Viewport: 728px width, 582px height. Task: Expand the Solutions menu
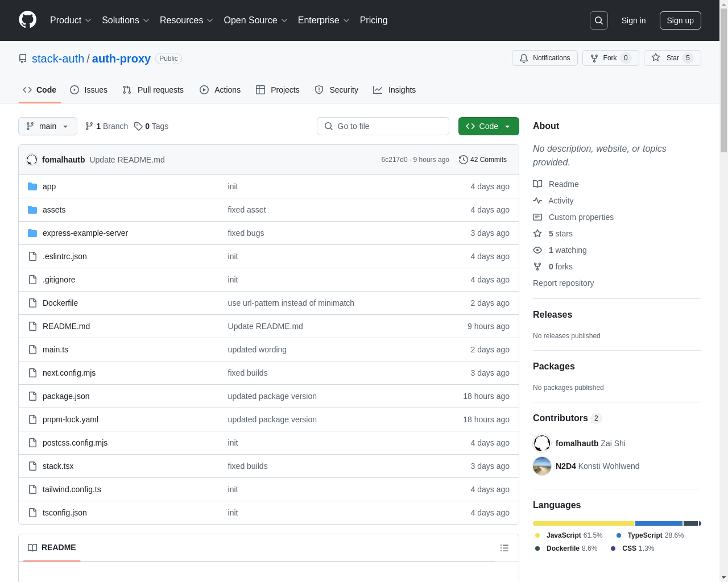pos(126,20)
